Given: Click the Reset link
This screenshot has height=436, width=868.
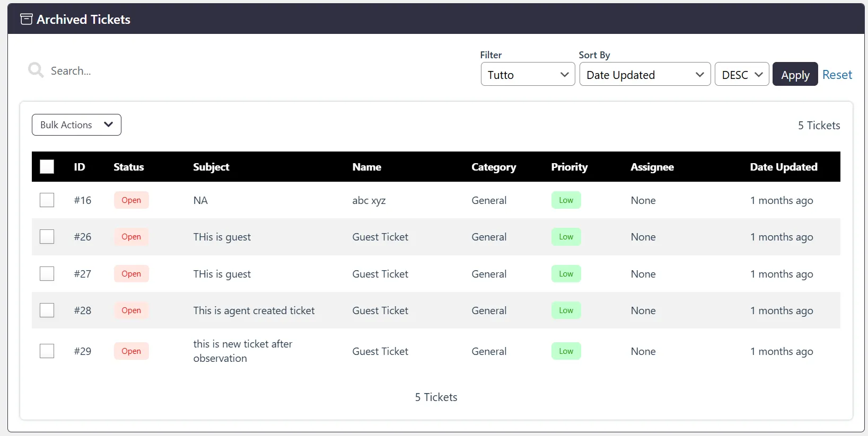Looking at the screenshot, I should click(837, 75).
